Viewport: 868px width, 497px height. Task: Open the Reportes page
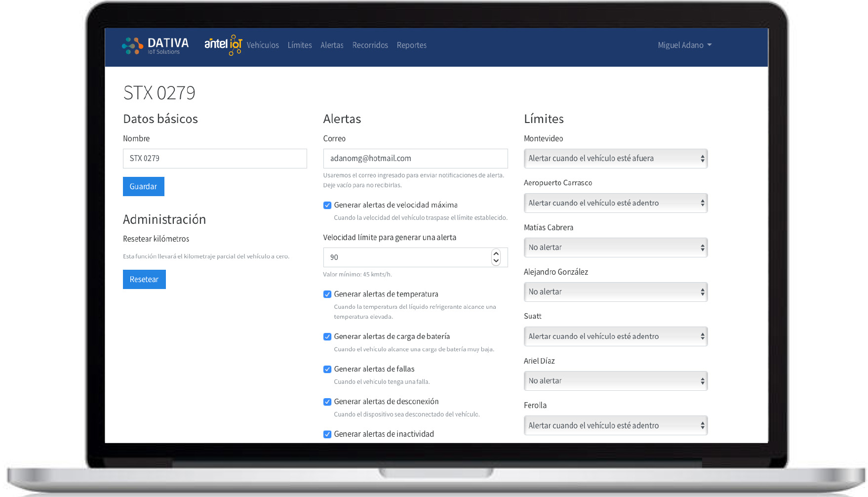tap(412, 45)
